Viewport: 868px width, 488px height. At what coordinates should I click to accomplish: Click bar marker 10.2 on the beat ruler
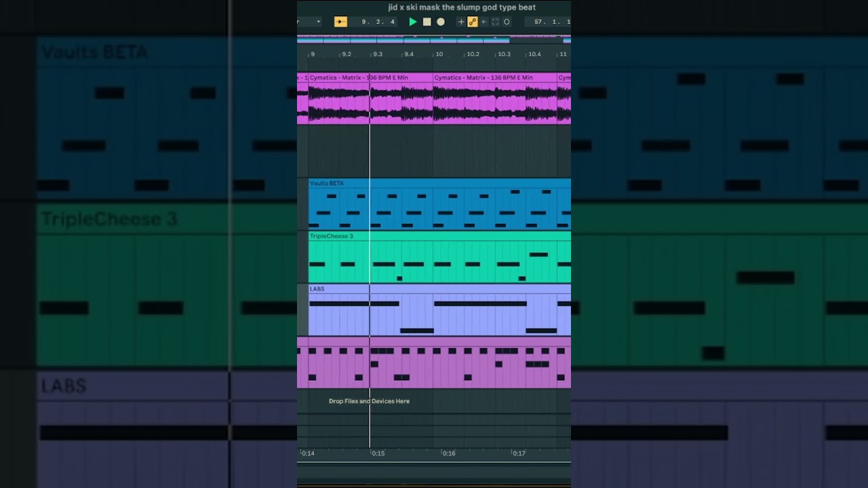coord(473,54)
